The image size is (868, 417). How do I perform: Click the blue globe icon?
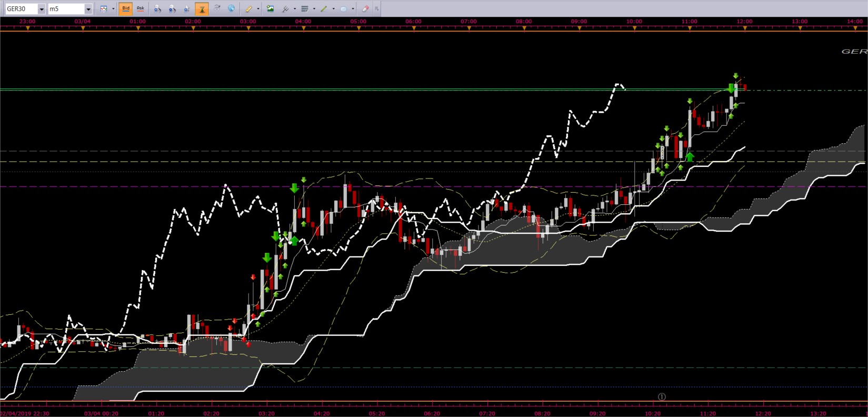tap(232, 8)
